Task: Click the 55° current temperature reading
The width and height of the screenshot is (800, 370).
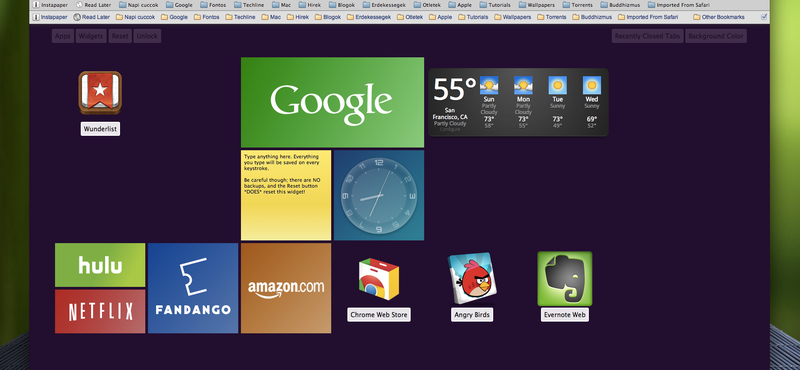Action: (x=454, y=90)
